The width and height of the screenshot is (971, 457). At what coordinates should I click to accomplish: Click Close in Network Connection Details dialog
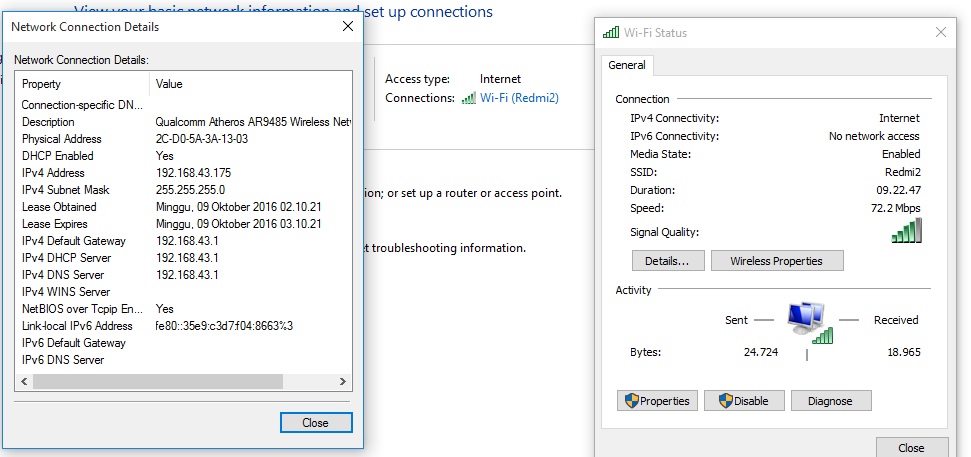point(315,423)
